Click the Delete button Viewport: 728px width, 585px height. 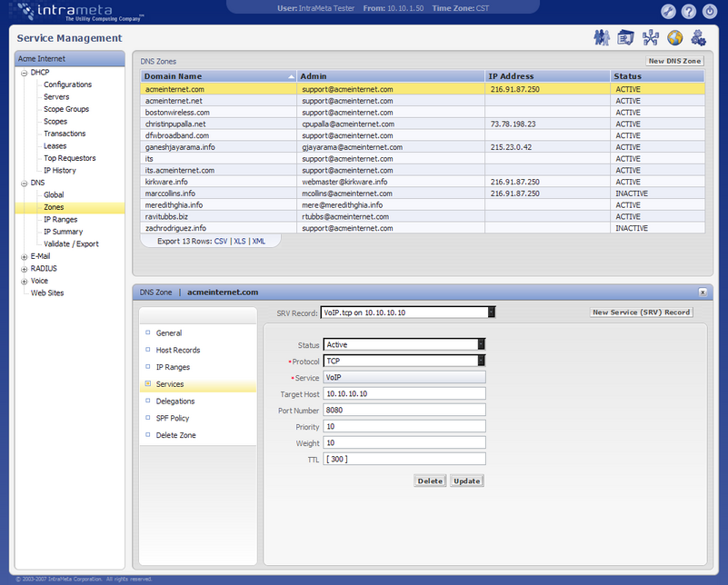coord(430,481)
